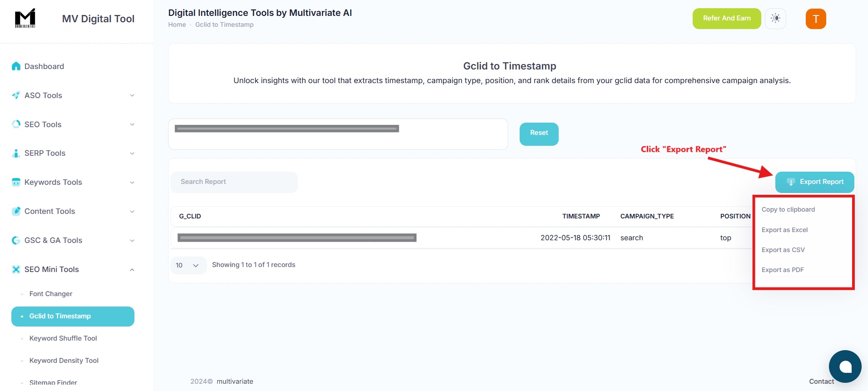
Task: Click the Search Report field
Action: (234, 182)
